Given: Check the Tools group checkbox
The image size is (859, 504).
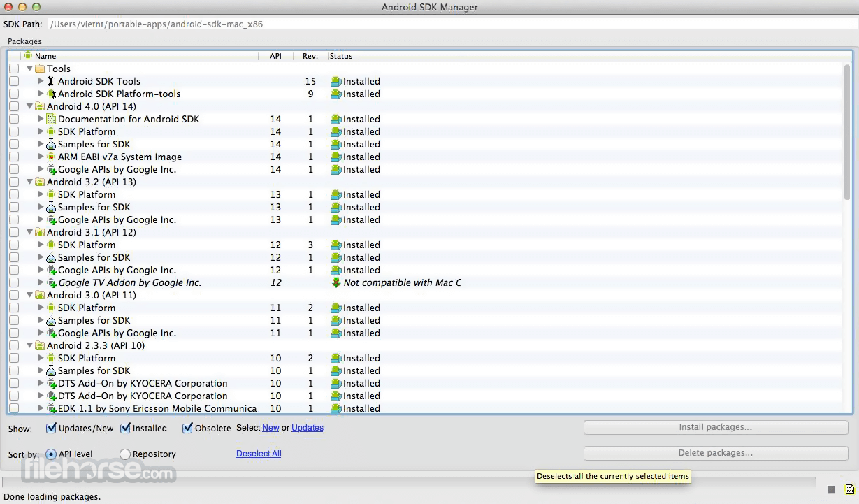Looking at the screenshot, I should (14, 69).
